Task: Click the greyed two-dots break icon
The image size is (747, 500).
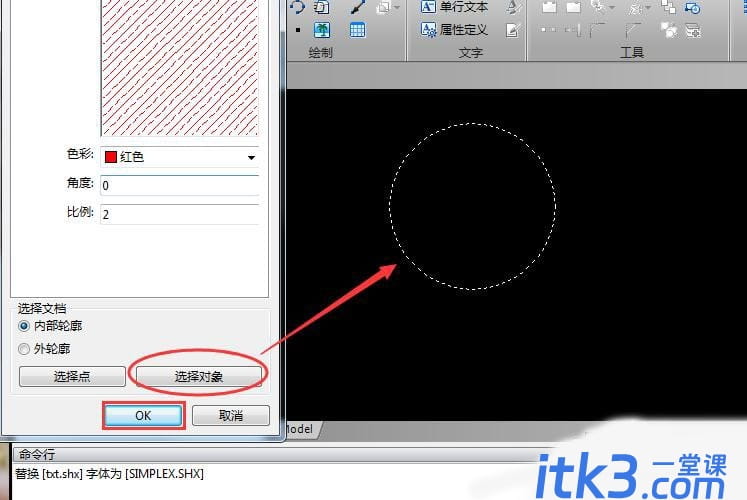Action: coord(549,30)
